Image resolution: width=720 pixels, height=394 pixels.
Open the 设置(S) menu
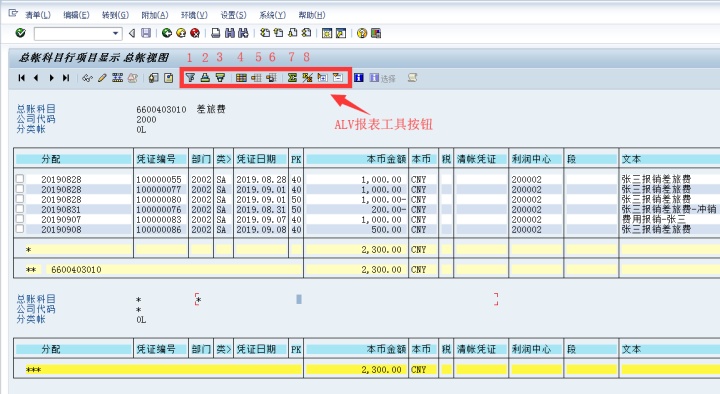233,15
